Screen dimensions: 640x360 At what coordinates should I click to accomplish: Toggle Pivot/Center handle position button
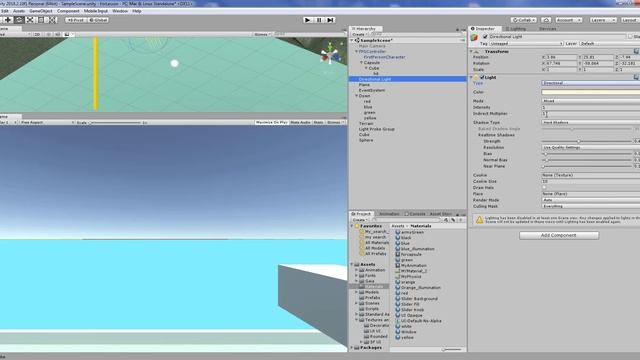tap(76, 20)
